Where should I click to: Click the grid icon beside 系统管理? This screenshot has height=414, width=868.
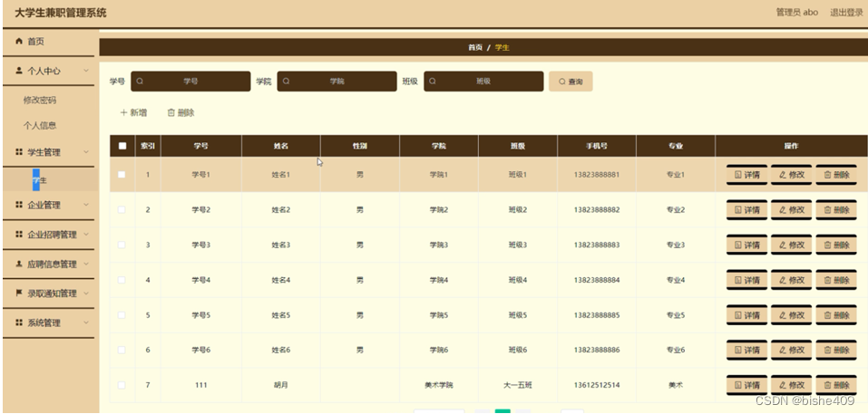click(19, 323)
